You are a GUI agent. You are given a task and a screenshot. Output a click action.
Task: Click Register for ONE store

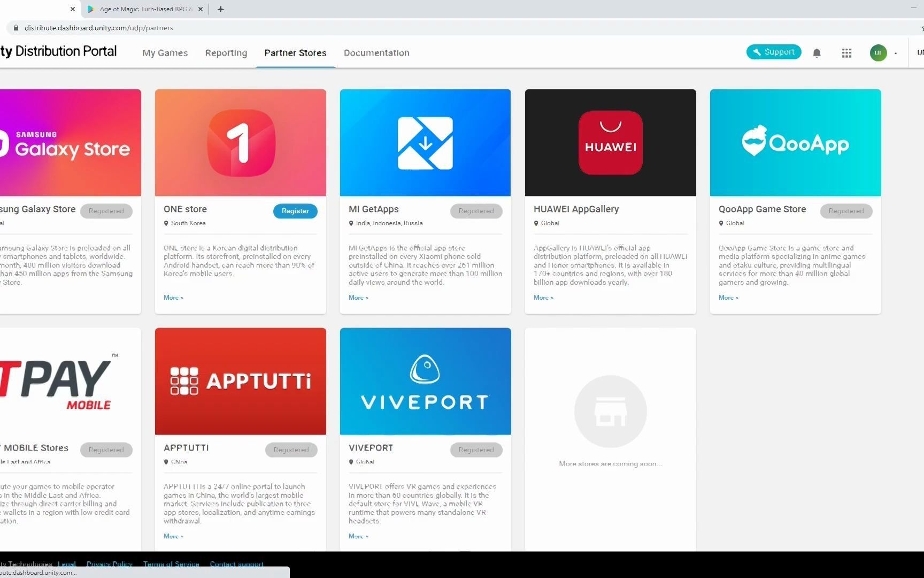point(295,211)
